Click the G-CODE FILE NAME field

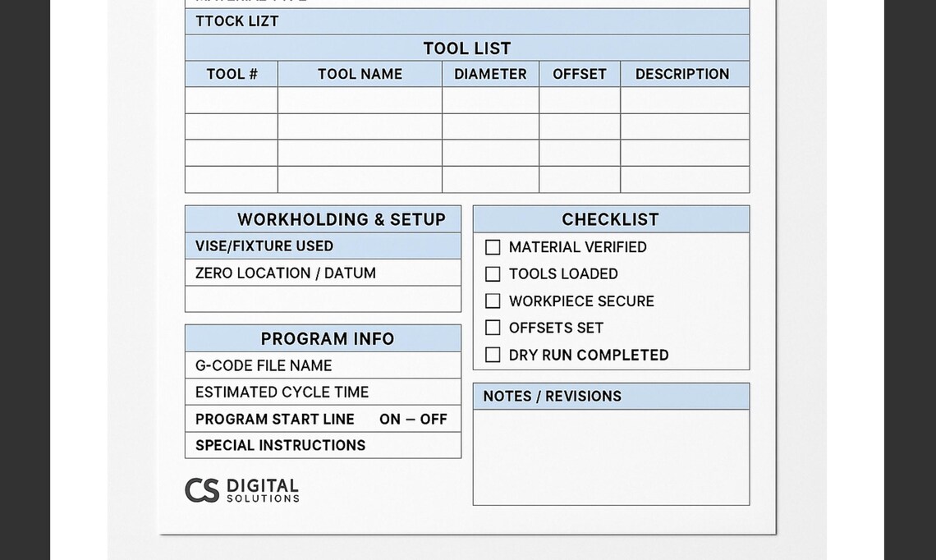coord(264,365)
